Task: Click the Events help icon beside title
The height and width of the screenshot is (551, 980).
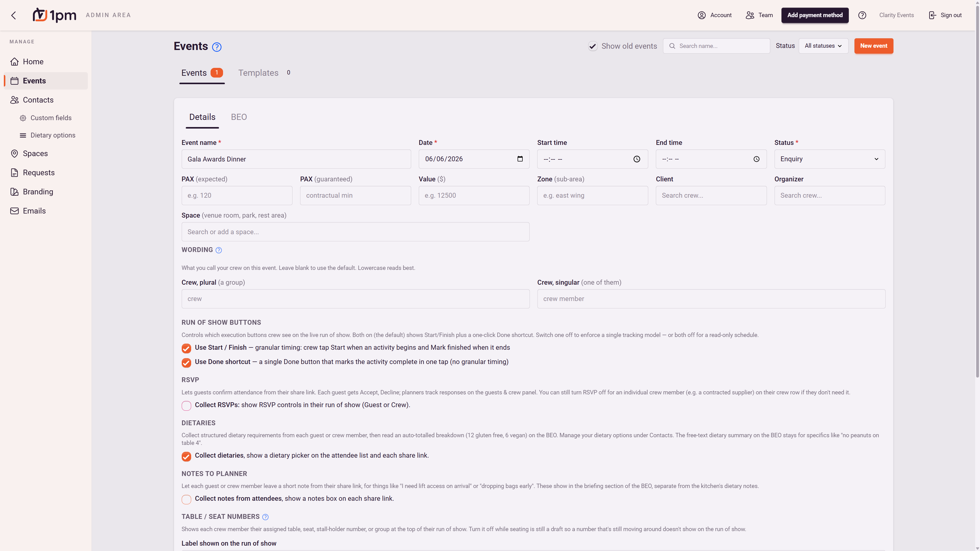Action: coord(216,47)
